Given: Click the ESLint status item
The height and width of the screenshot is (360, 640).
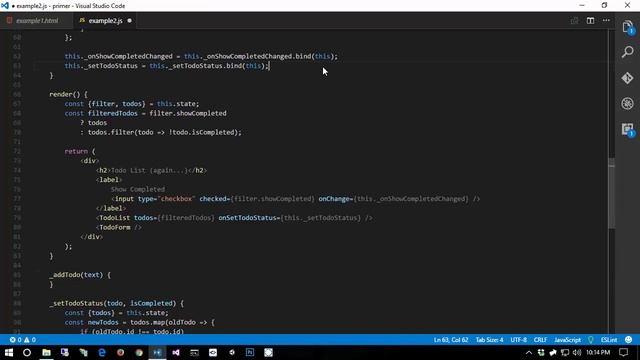Looking at the screenshot, I should pos(609,340).
